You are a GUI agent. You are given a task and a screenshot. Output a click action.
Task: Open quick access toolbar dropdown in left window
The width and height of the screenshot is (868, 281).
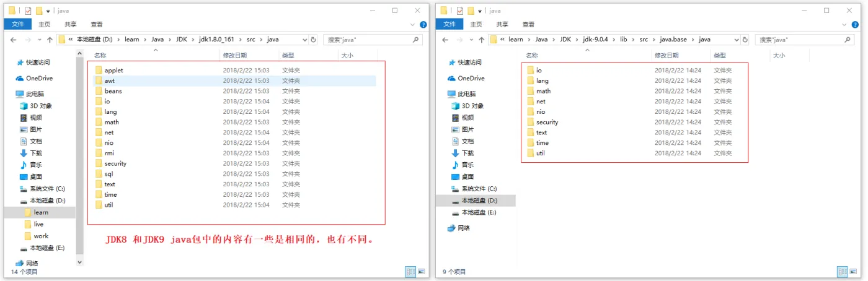pos(48,11)
